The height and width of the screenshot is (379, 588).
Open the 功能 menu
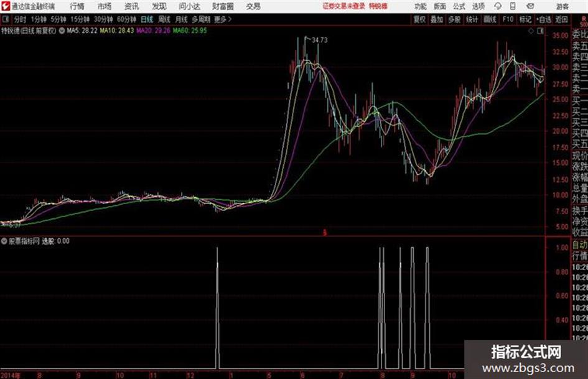click(x=421, y=6)
